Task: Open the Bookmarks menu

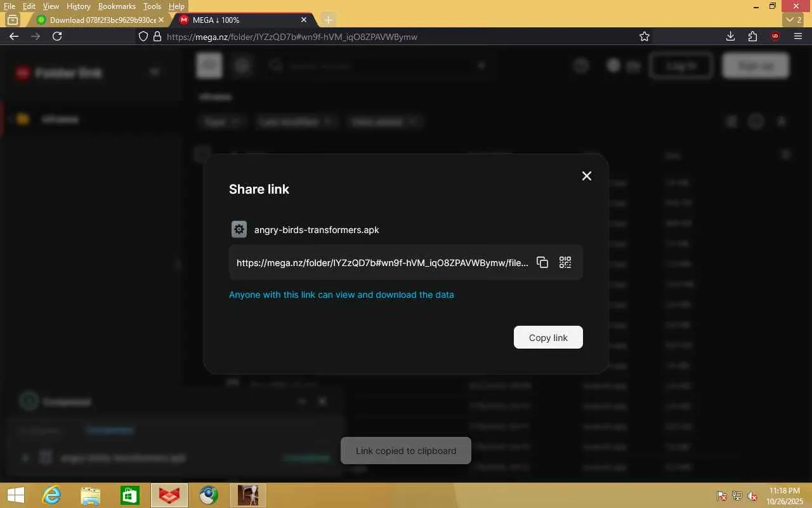Action: [x=117, y=6]
